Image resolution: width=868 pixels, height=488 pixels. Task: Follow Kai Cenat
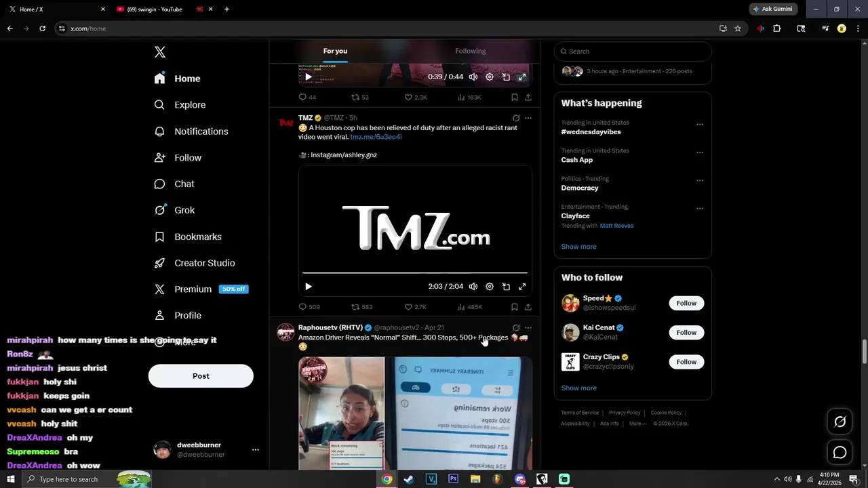pos(686,332)
